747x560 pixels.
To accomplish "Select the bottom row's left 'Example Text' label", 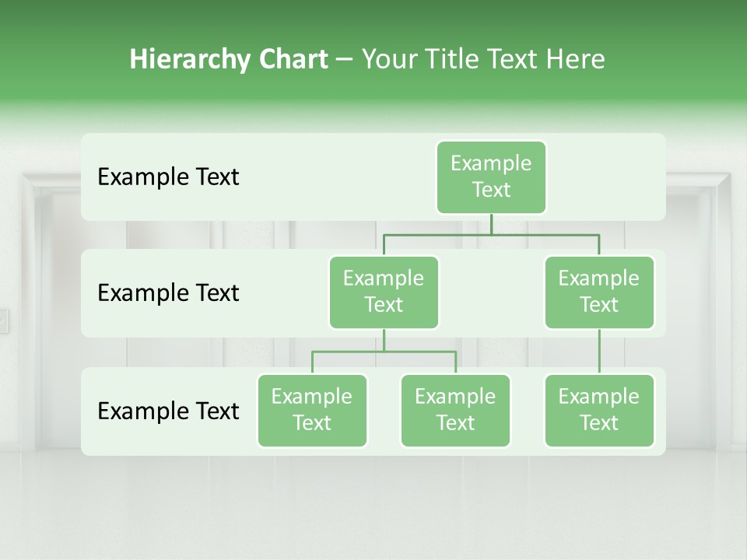I will tap(168, 411).
